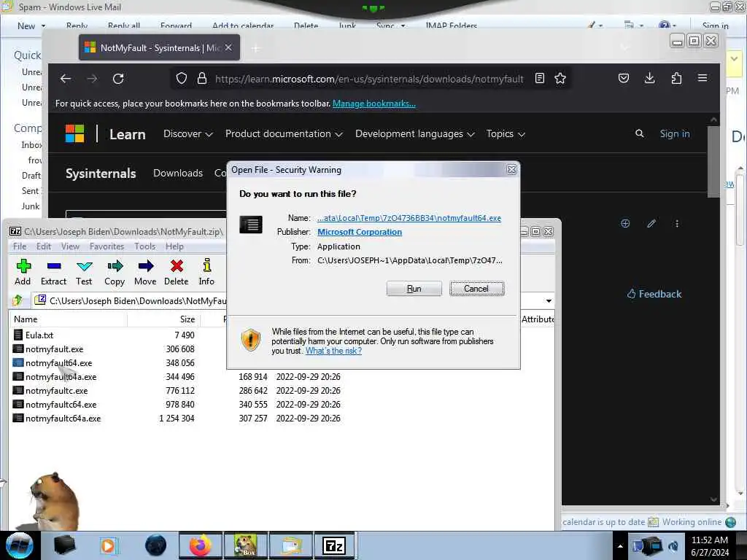Expand the Development languages menu
Screen dimensions: 747x560
pyautogui.click(x=415, y=134)
